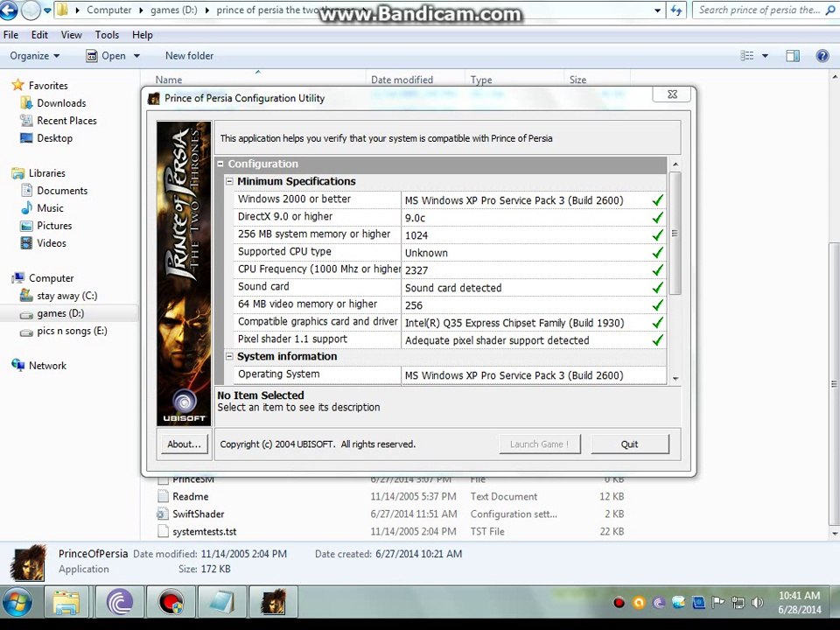Select the Sound card row
This screenshot has width=840, height=630.
point(450,287)
